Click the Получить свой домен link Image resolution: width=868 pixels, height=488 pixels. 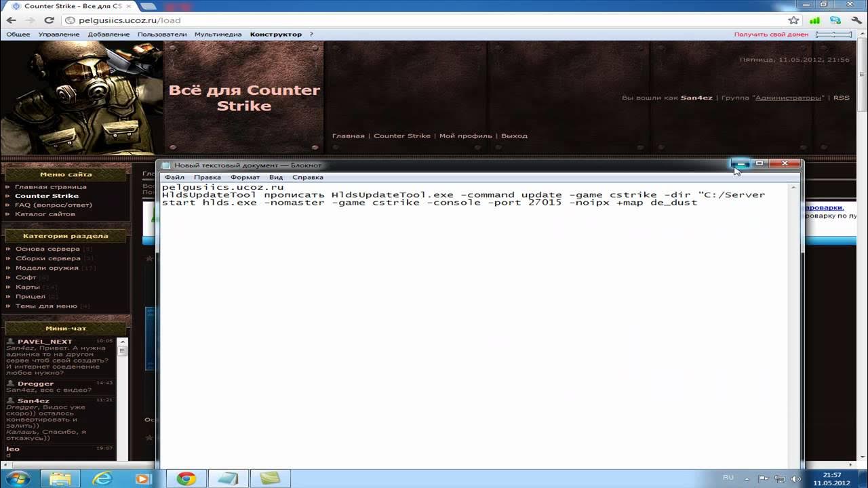click(x=771, y=34)
